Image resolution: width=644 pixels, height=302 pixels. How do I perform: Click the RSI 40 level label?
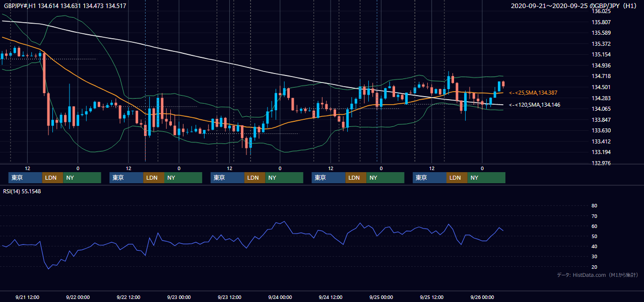594,246
